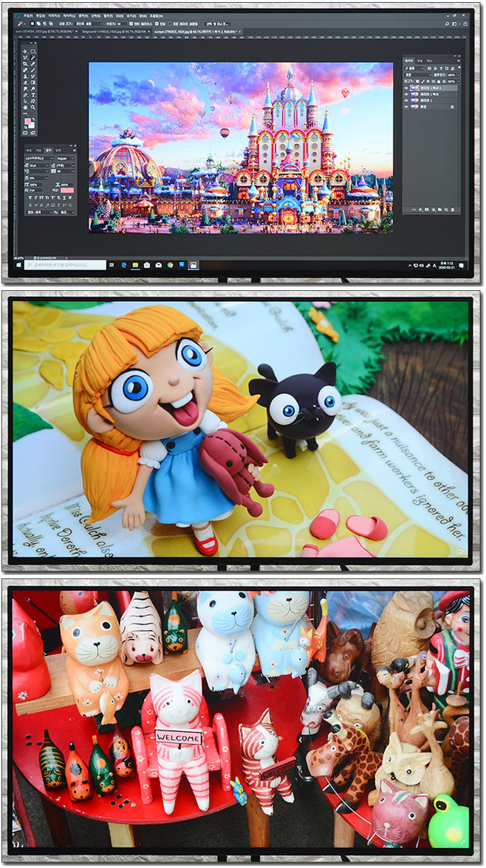This screenshot has width=486, height=868.
Task: Click the share icon at top right
Action: 465,24
